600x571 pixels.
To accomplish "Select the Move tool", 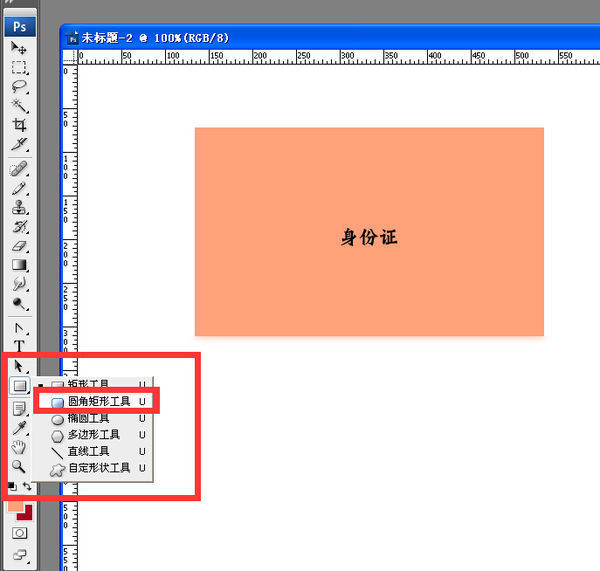I will tap(19, 48).
